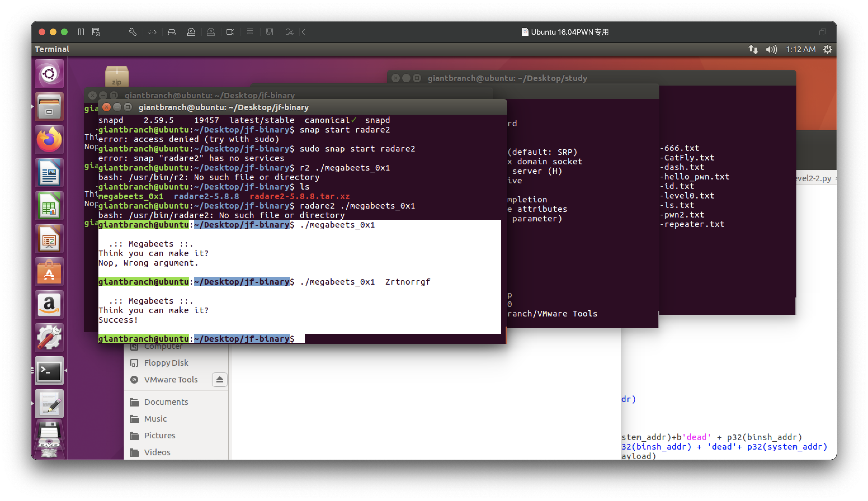Select Music in the file sidebar
Image resolution: width=868 pixels, height=501 pixels.
pos(155,419)
